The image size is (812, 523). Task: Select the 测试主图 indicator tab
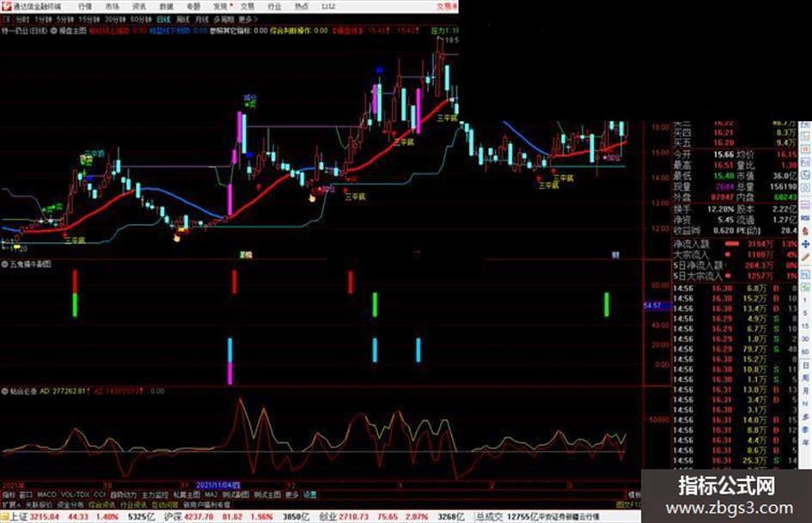pyautogui.click(x=267, y=495)
